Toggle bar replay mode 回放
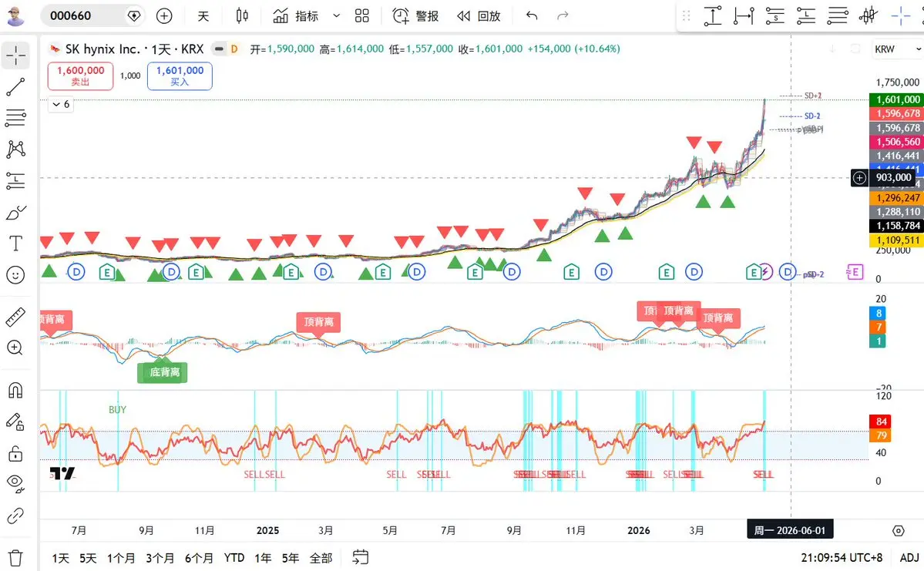 (479, 16)
